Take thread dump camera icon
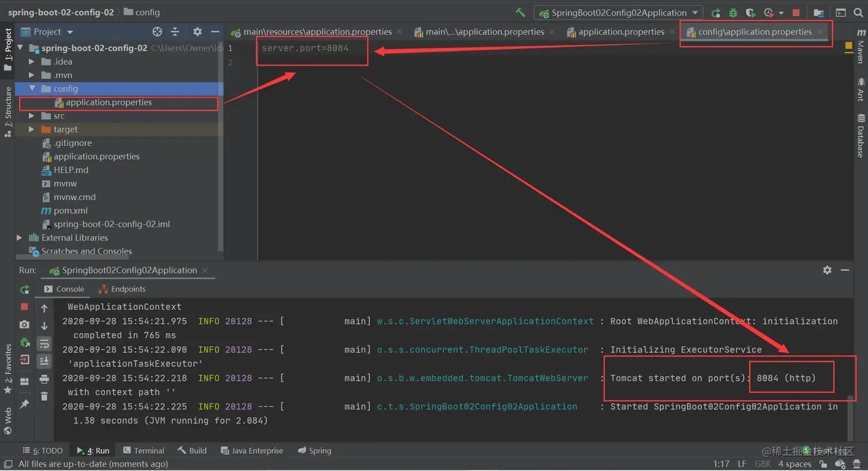Viewport: 868px width, 471px height. click(24, 325)
